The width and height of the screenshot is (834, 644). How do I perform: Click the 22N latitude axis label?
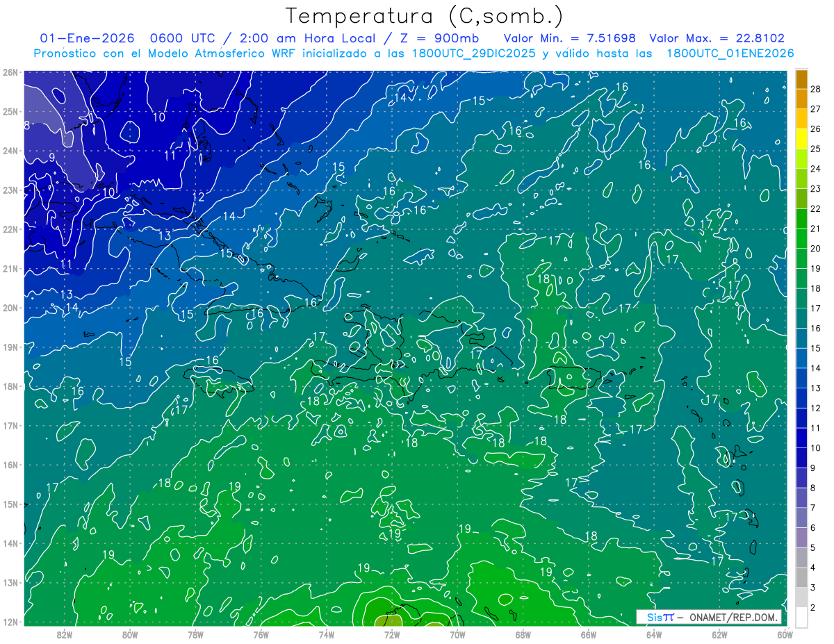(10, 229)
